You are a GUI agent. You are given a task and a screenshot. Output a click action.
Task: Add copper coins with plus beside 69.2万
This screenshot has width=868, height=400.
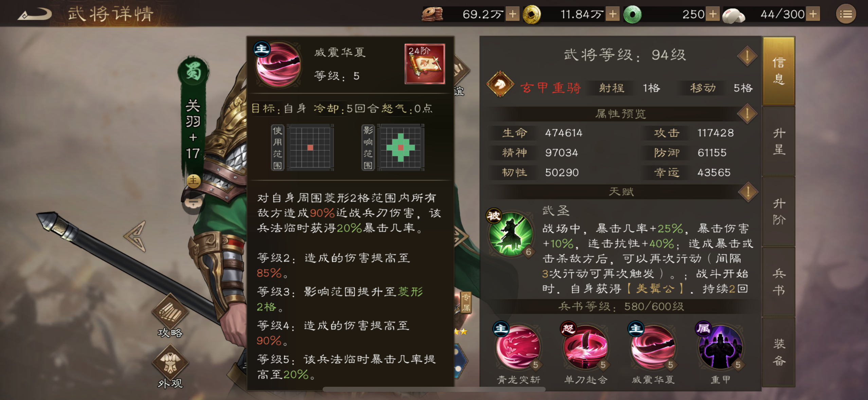(x=512, y=14)
